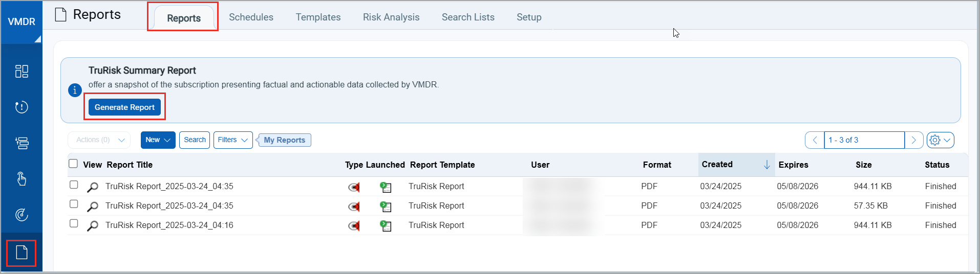Image resolution: width=980 pixels, height=274 pixels.
Task: Open the gear settings dropdown
Action: click(x=940, y=140)
